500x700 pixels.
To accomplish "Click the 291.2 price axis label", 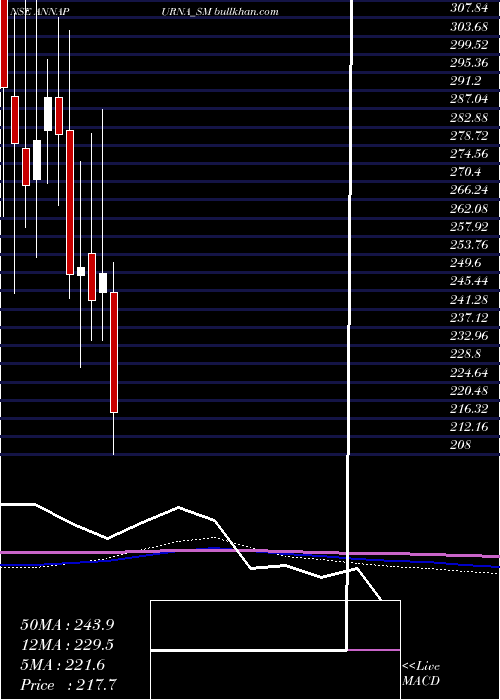I will pos(466,81).
